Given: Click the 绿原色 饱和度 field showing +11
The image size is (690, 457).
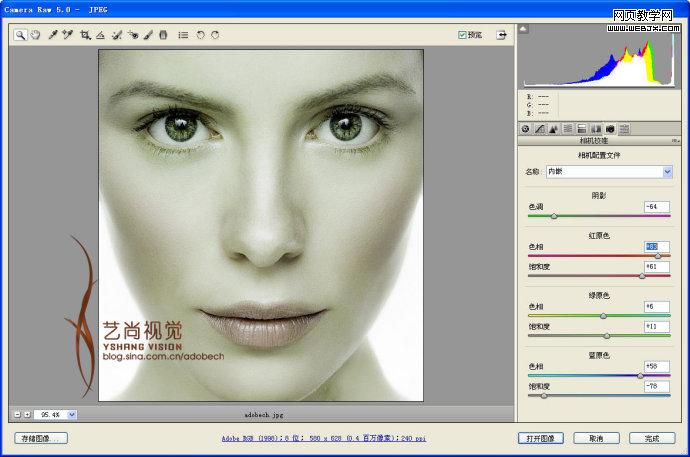Looking at the screenshot, I should [x=657, y=326].
